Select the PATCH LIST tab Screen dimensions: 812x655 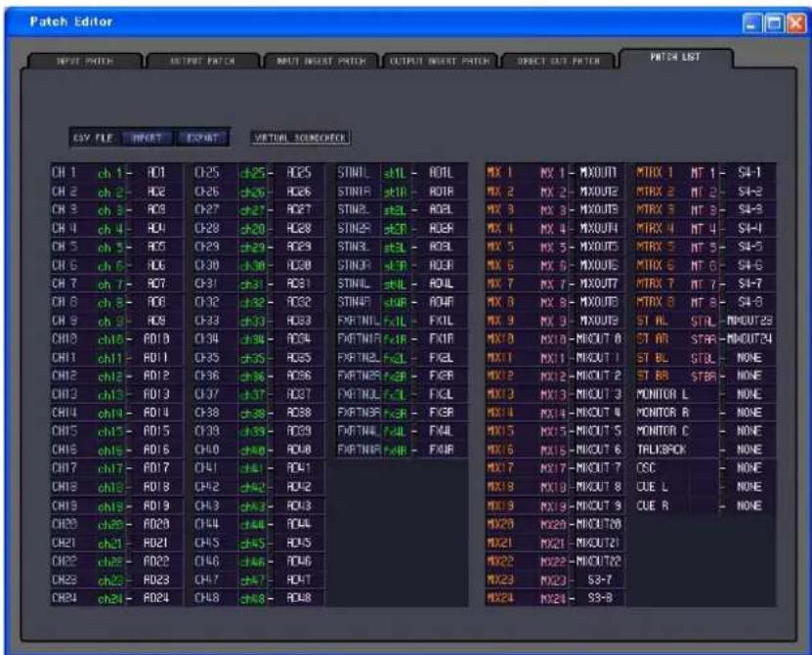675,57
